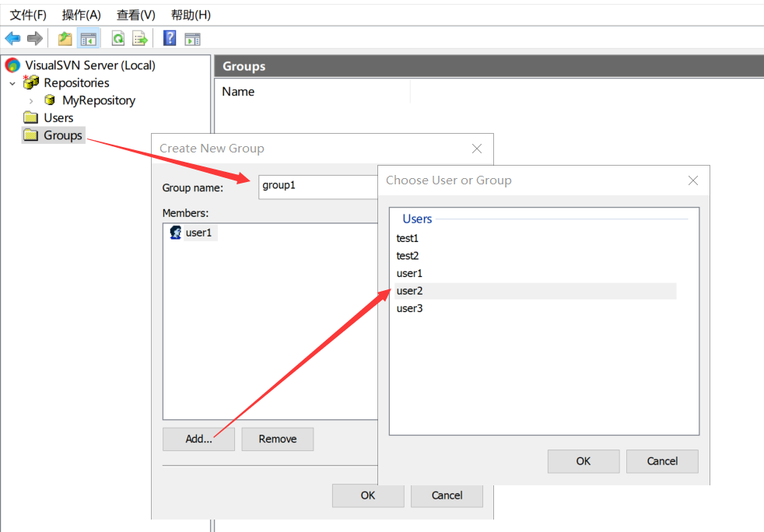The image size is (764, 532).
Task: Click the gray Forward arrow in toolbar
Action: coord(34,38)
